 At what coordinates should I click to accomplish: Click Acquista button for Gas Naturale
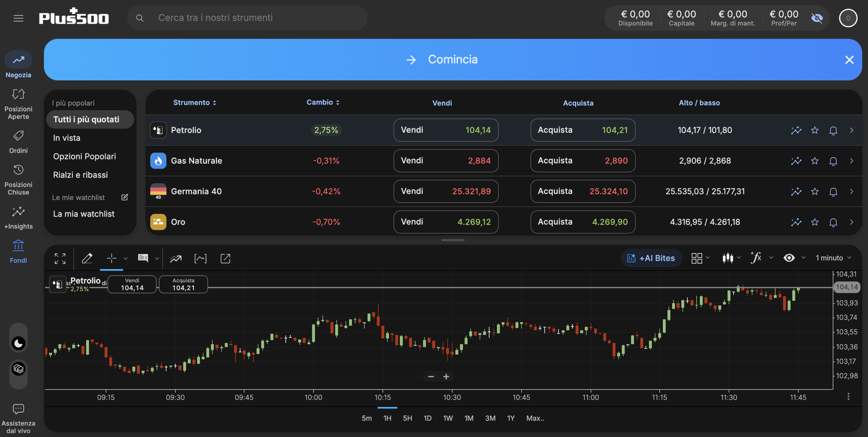(583, 161)
